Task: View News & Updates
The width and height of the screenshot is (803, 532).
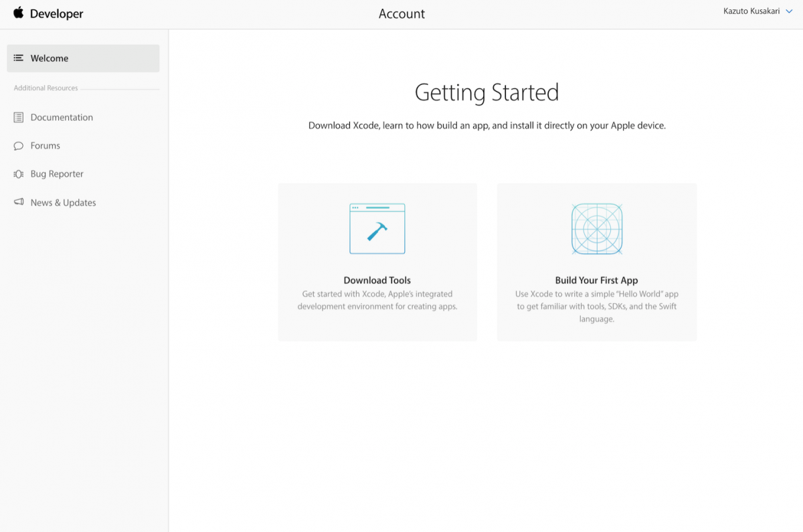Action: click(63, 202)
